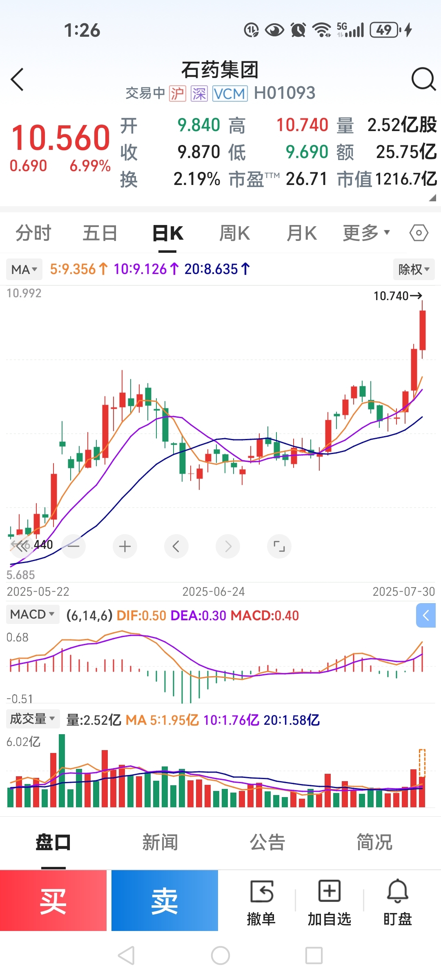Tap the blue 卖 sell button
Image resolution: width=441 pixels, height=980 pixels.
tap(165, 900)
